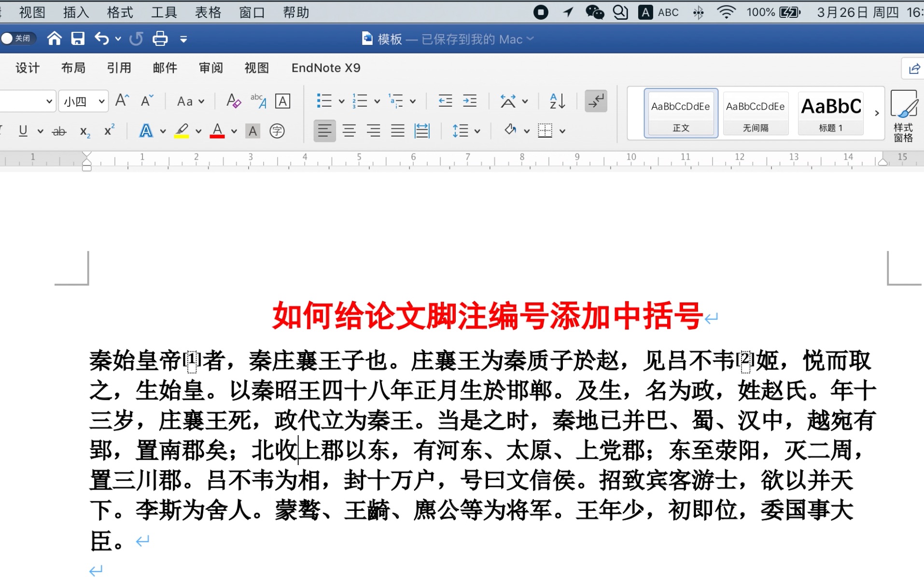Viewport: 924px width, 577px height.
Task: Increase font size with the larger A icon
Action: pyautogui.click(x=122, y=101)
